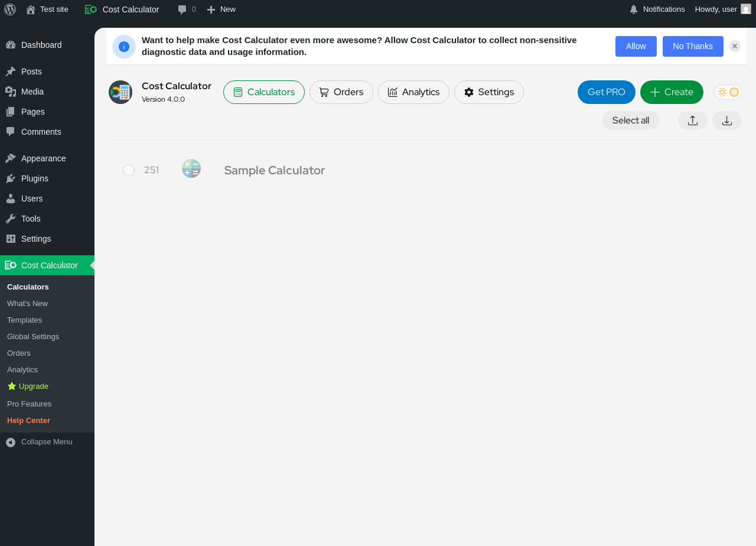Click the download/import arrow icon button
The width and height of the screenshot is (756, 546).
(727, 121)
